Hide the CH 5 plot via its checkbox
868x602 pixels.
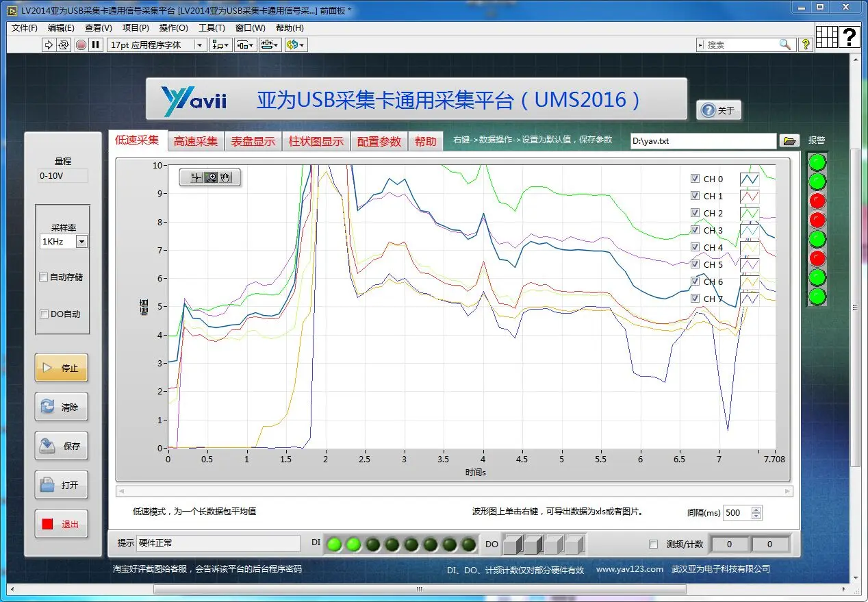tap(695, 264)
